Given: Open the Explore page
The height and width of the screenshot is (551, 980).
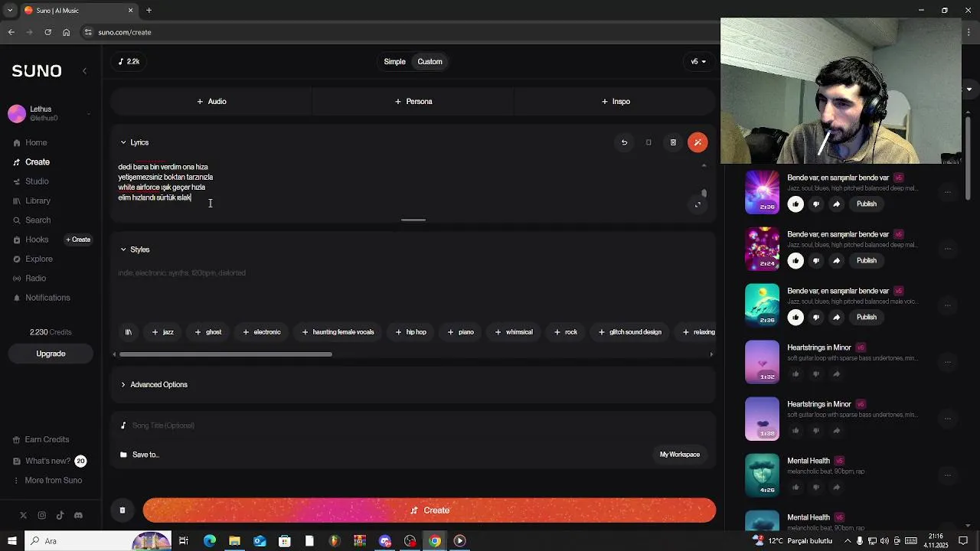Looking at the screenshot, I should 32,259.
